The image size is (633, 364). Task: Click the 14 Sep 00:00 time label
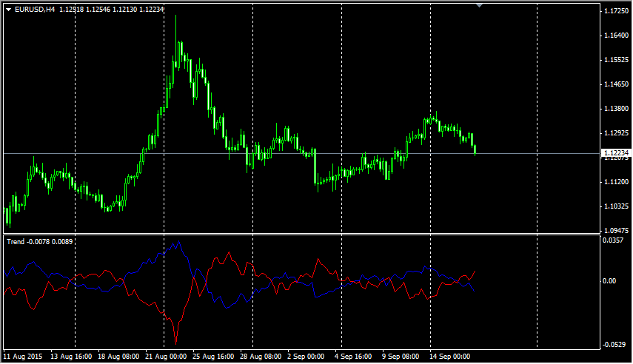coord(449,357)
